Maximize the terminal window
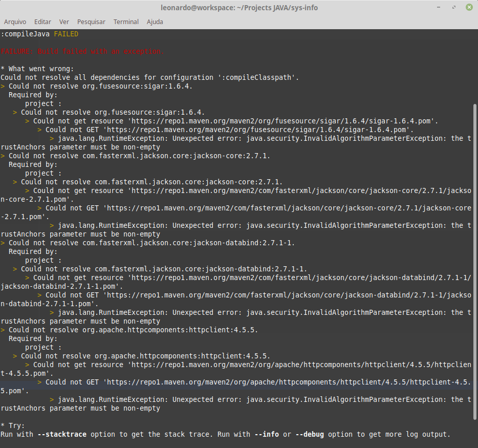478x448 pixels. 454,7
